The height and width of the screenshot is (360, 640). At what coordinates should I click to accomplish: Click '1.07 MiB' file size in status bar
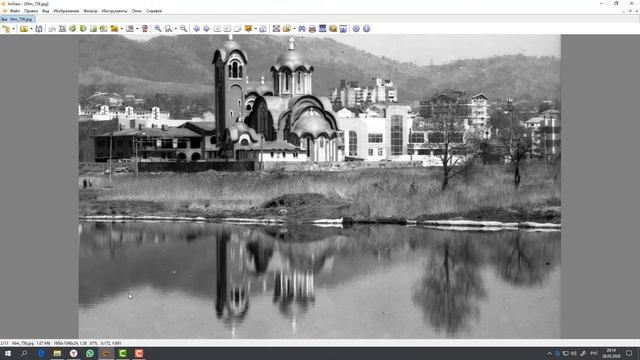[43, 343]
